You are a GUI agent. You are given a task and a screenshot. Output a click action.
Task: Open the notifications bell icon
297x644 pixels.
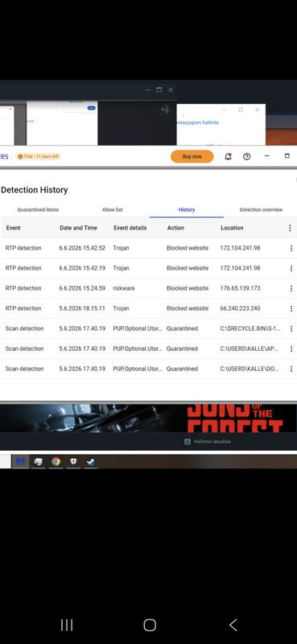(228, 156)
